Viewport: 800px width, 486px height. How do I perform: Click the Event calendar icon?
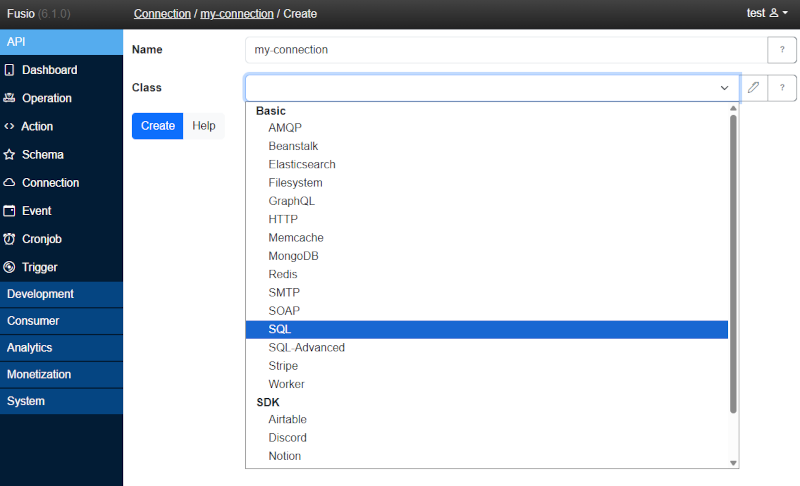pos(10,211)
